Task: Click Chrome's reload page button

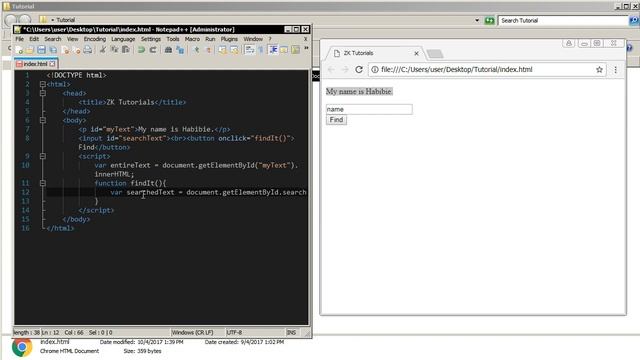Action: pos(359,69)
